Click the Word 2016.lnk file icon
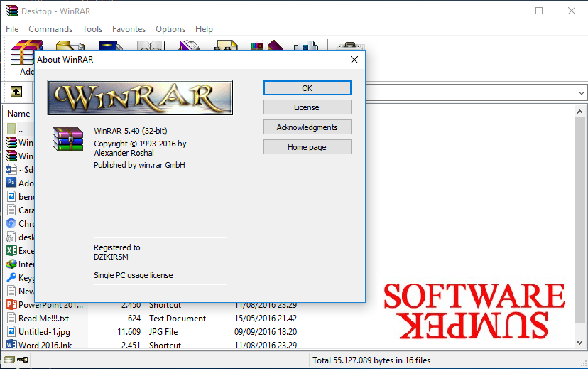 click(11, 345)
